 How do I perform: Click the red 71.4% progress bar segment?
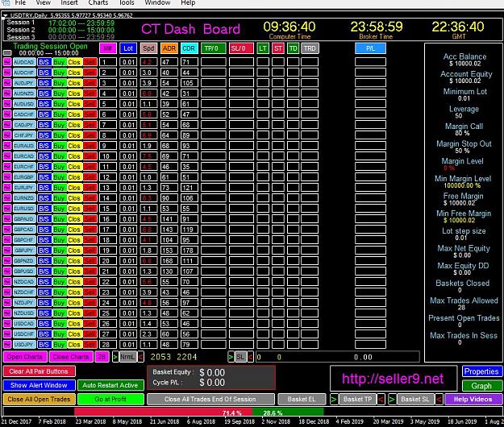coord(163,412)
